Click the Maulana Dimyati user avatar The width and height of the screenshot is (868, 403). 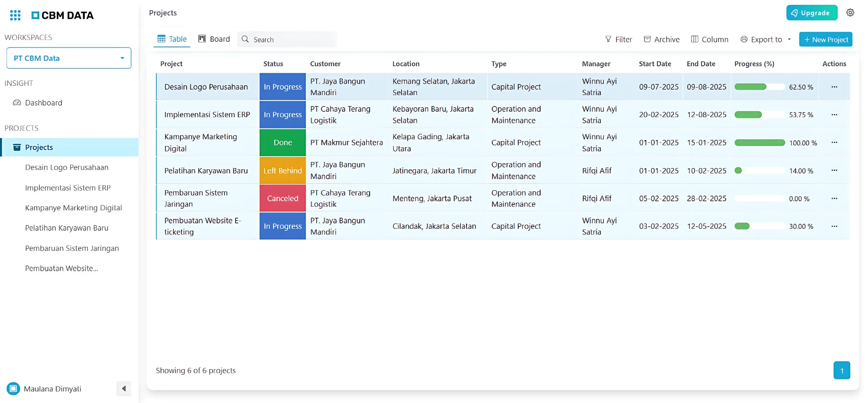13,388
